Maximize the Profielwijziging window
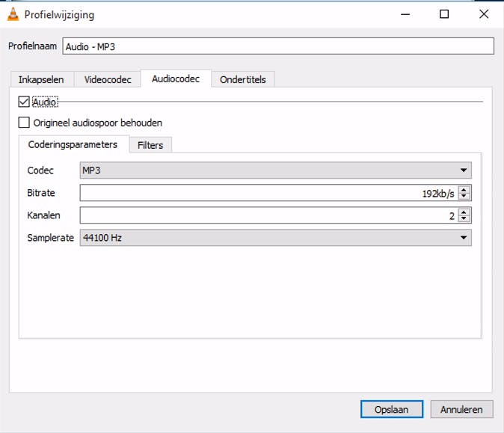The height and width of the screenshot is (433, 504). click(444, 14)
